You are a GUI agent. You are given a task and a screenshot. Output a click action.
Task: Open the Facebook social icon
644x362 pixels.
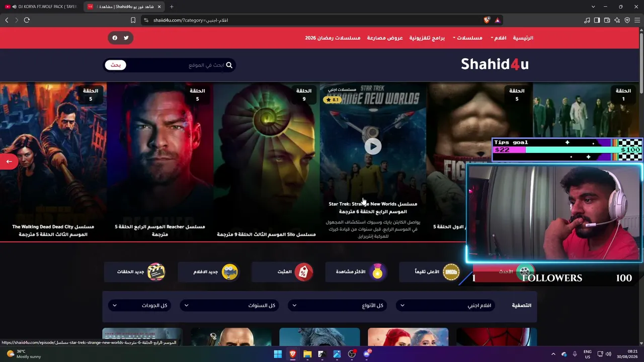pos(115,38)
